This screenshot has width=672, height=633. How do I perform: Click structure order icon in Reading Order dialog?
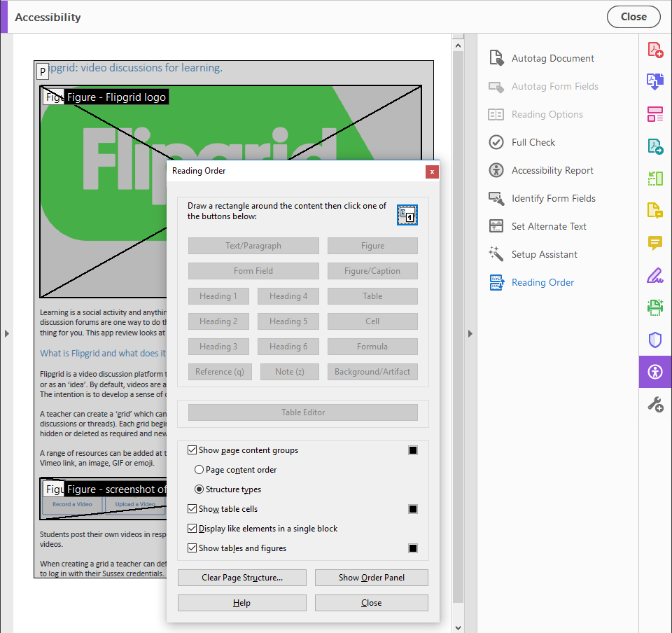[407, 215]
